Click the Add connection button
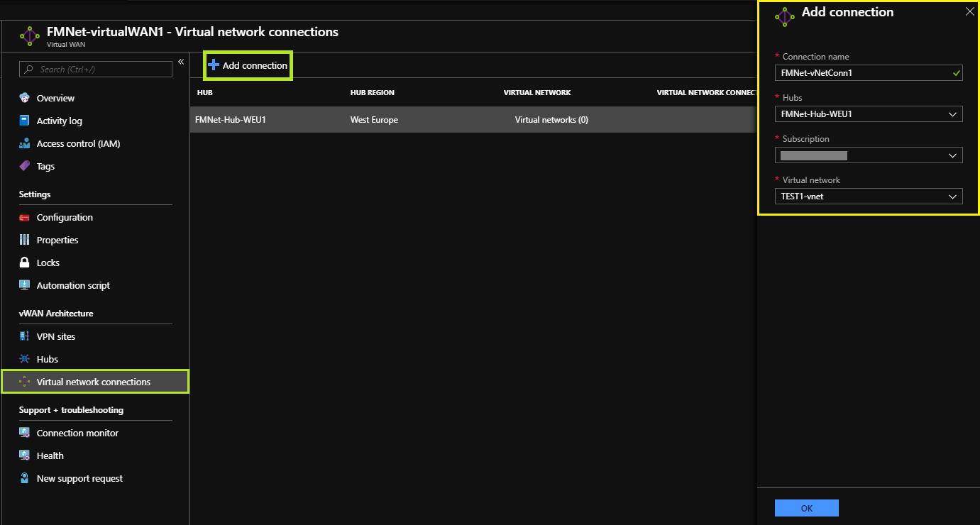980x525 pixels. 248,65
